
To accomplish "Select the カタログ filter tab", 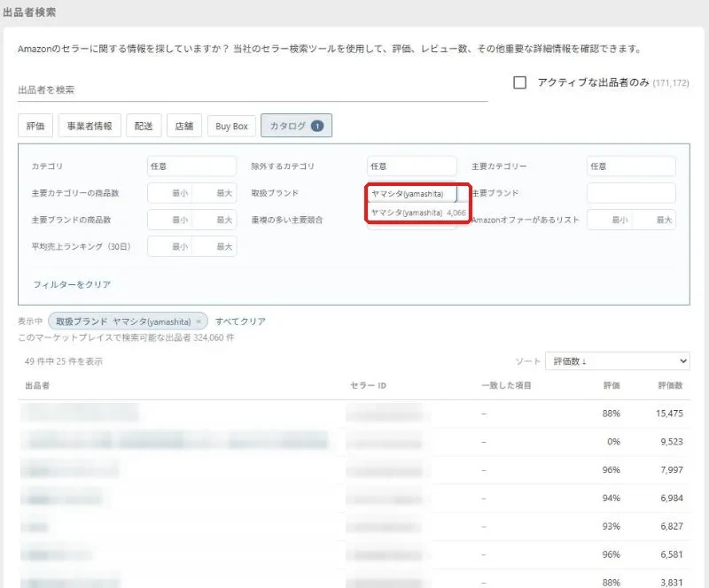I will click(296, 126).
